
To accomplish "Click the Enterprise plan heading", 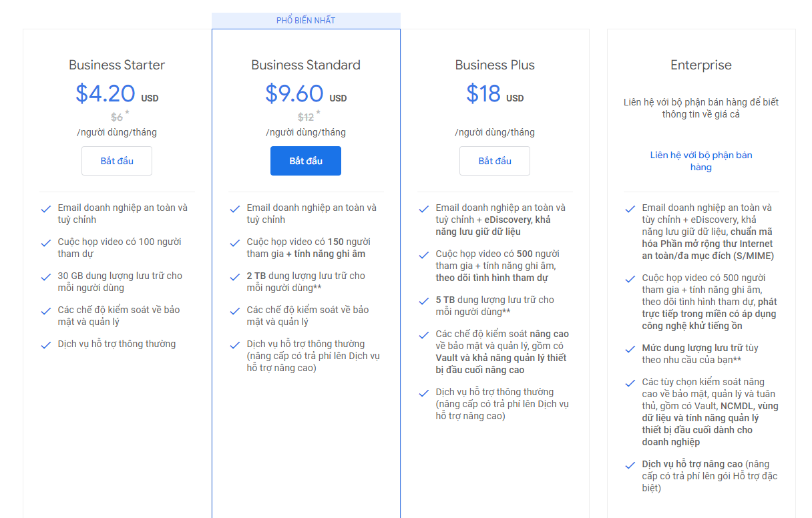I will tap(701, 65).
